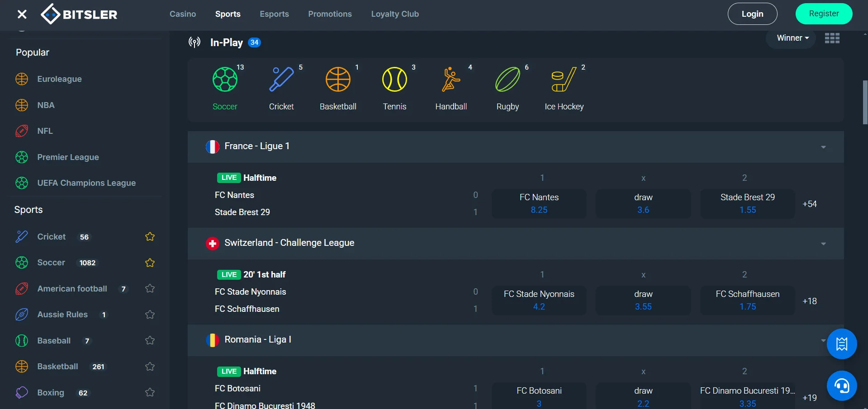The height and width of the screenshot is (409, 868).
Task: Bet on FC Stade Nyonnais at 4.2
Action: tap(539, 301)
